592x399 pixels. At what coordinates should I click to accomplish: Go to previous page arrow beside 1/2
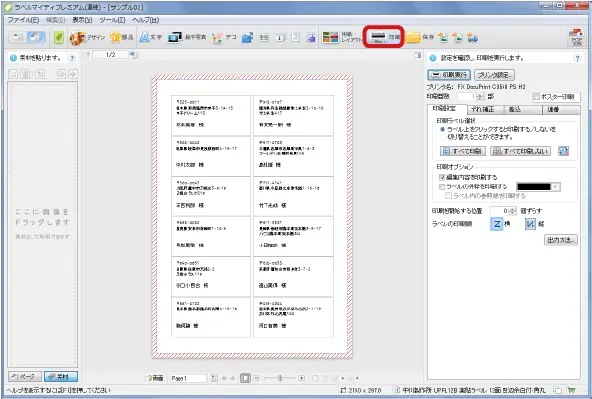tap(87, 55)
